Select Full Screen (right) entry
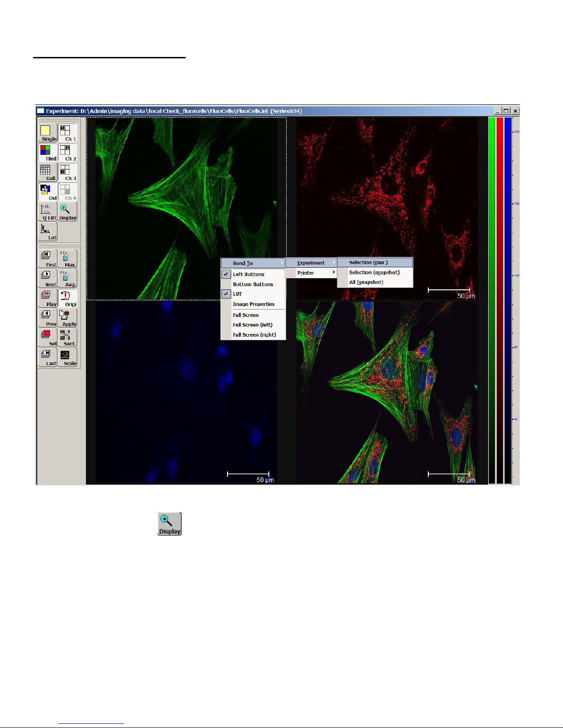Image resolution: width=563 pixels, height=728 pixels. [253, 335]
